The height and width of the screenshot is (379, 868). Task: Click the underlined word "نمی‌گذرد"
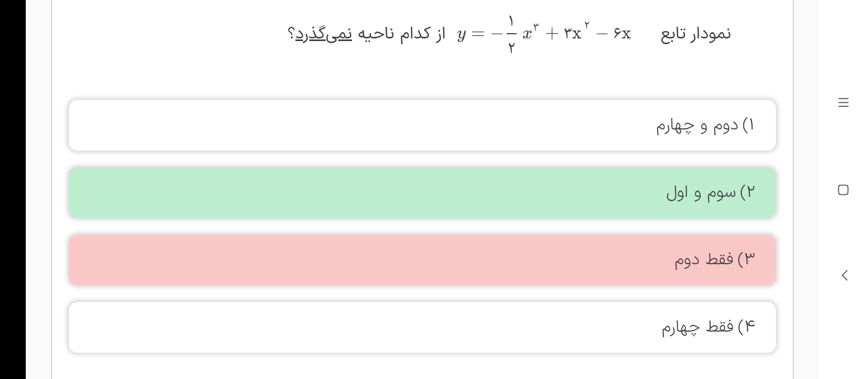324,34
